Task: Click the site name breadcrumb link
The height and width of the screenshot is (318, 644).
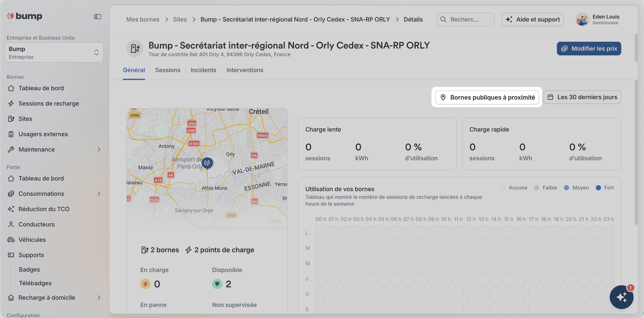Action: point(295,19)
